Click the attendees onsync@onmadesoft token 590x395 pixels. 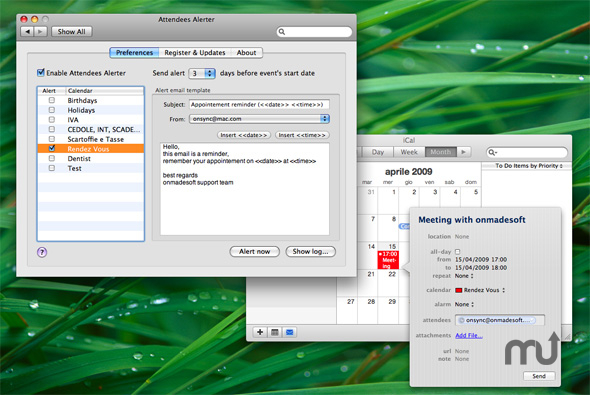point(497,320)
